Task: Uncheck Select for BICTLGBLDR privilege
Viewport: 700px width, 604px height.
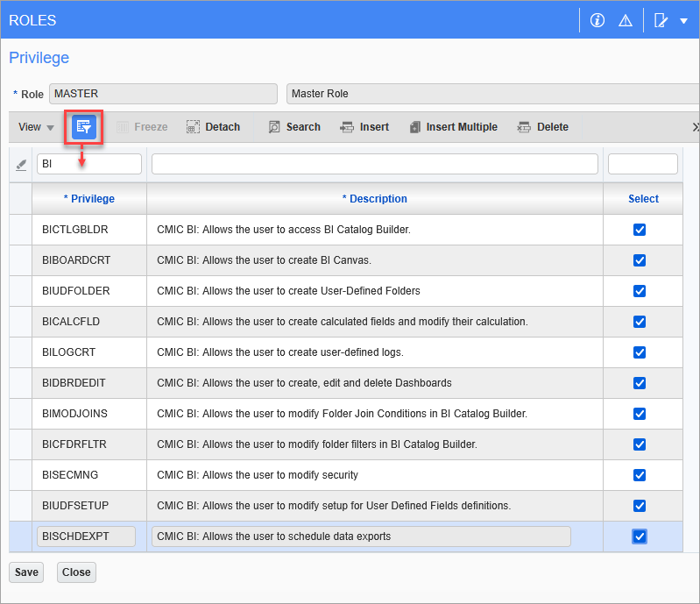Action: coord(640,230)
